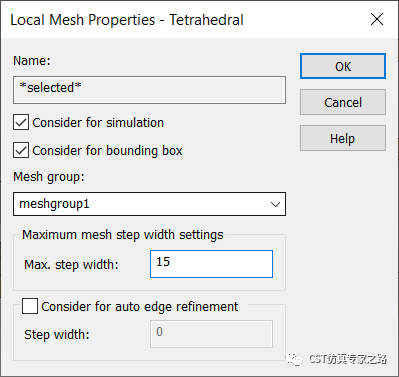This screenshot has width=399, height=377.
Task: Click the CST watermark text
Action: (x=348, y=359)
